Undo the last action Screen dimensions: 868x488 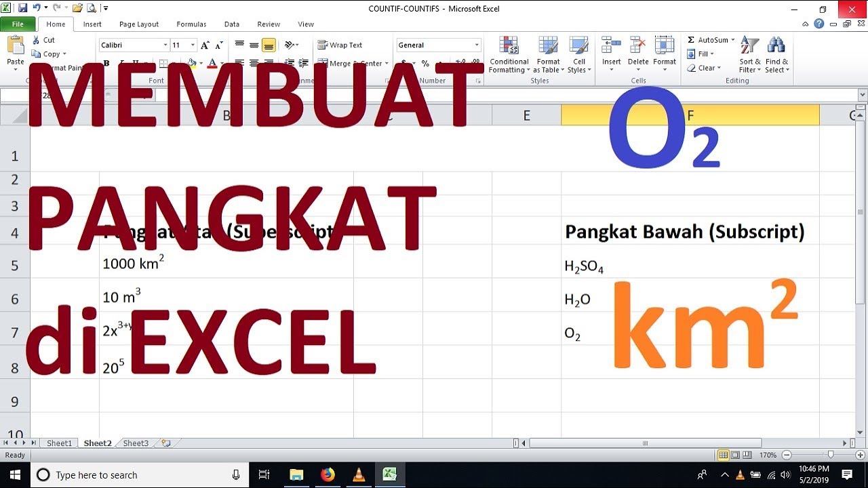click(37, 8)
